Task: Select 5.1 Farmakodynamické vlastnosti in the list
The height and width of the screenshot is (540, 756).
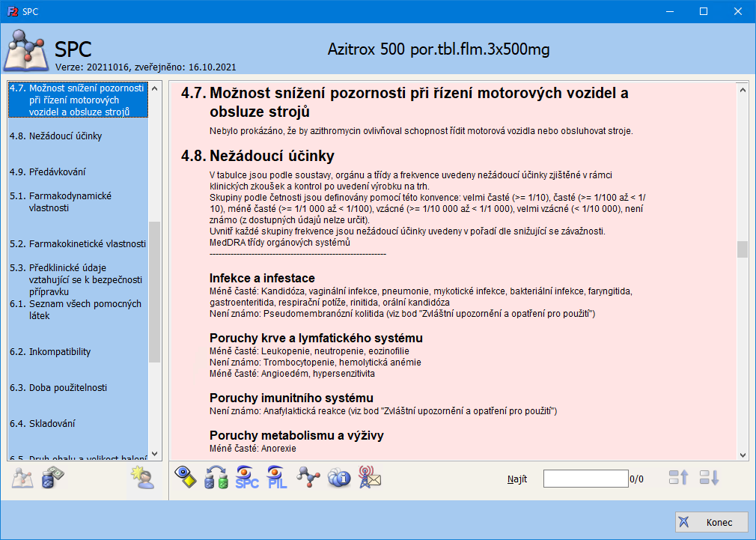Action: coord(78,201)
